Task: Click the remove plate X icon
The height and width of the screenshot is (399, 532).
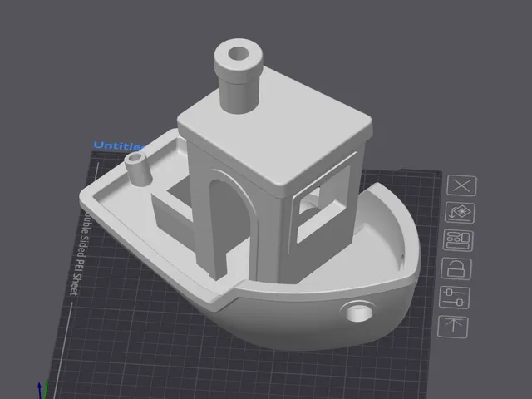Action: point(462,185)
